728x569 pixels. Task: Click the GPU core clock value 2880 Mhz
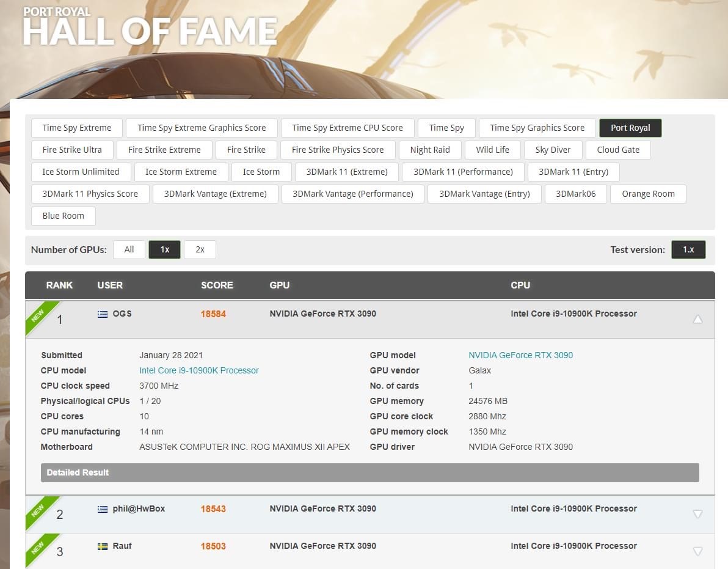(487, 417)
